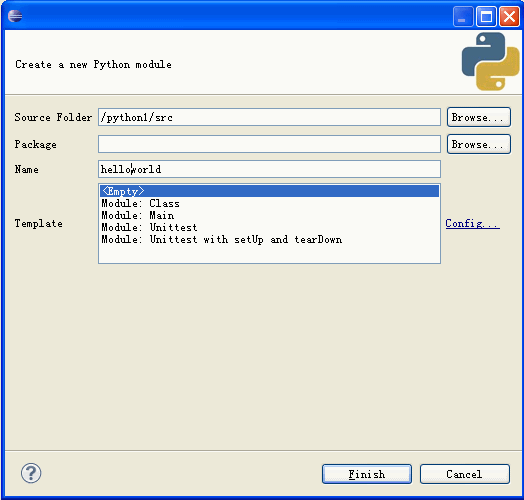Select the Module: Class template

[269, 203]
